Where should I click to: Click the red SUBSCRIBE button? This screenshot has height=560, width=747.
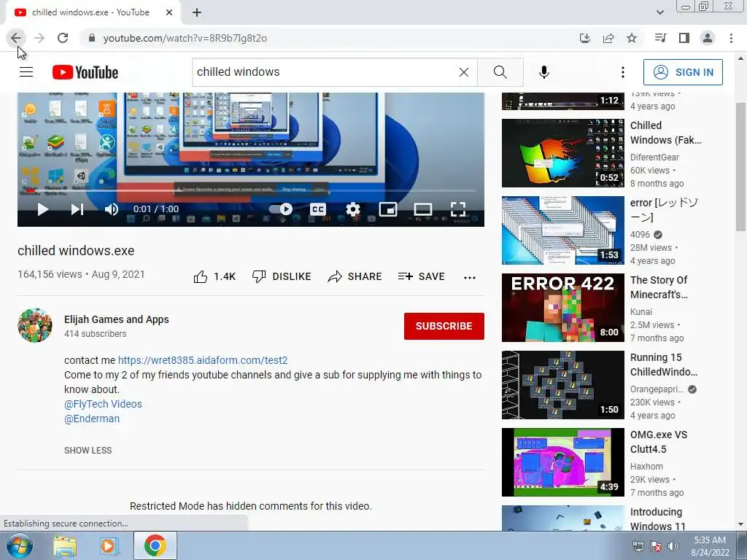pyautogui.click(x=444, y=326)
